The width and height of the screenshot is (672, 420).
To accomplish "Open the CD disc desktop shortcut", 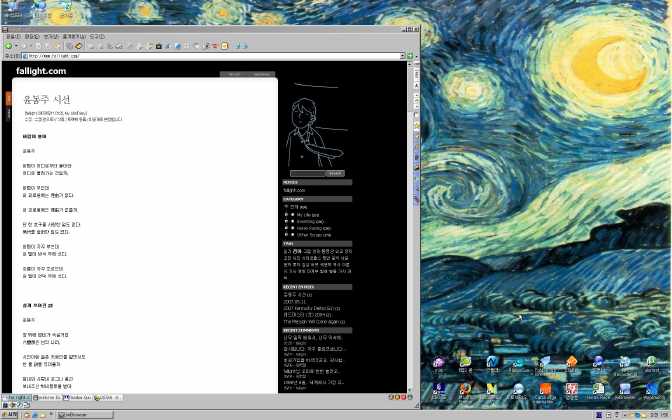I will point(518,391).
